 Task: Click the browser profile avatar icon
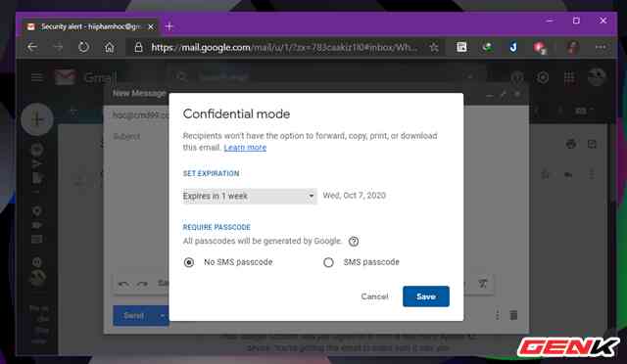[573, 48]
